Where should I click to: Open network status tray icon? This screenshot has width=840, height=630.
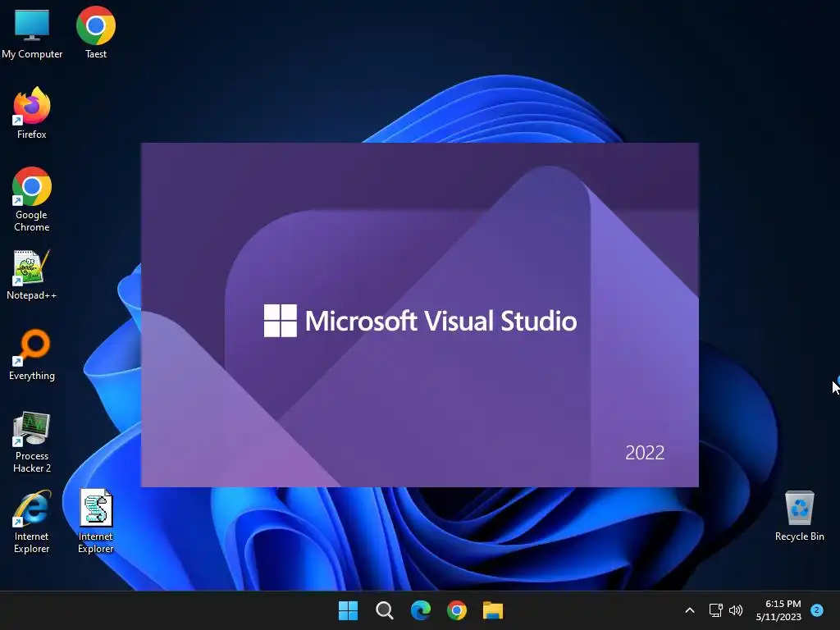(x=715, y=610)
